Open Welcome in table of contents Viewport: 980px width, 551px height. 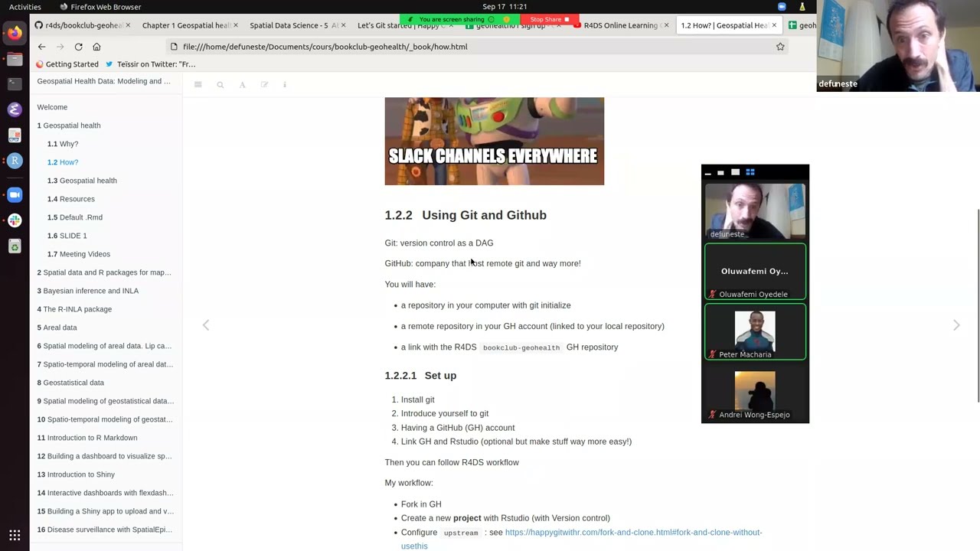[x=52, y=107]
